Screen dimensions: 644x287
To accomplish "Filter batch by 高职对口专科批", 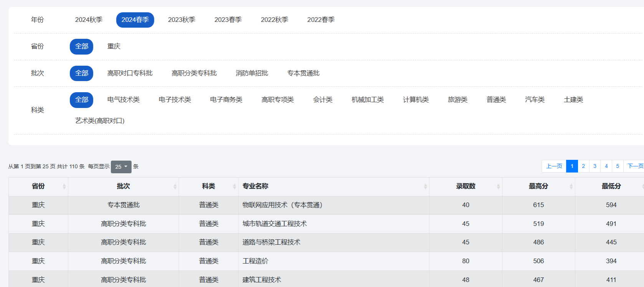I will click(130, 73).
